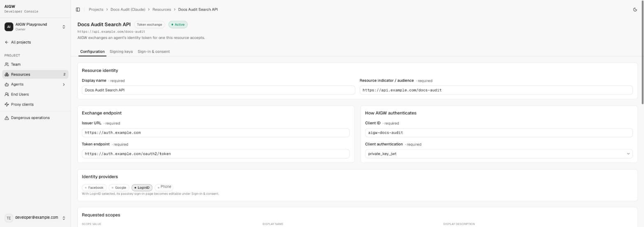Expand the Agents sidebar section chevron
The height and width of the screenshot is (227, 644).
pyautogui.click(x=64, y=85)
